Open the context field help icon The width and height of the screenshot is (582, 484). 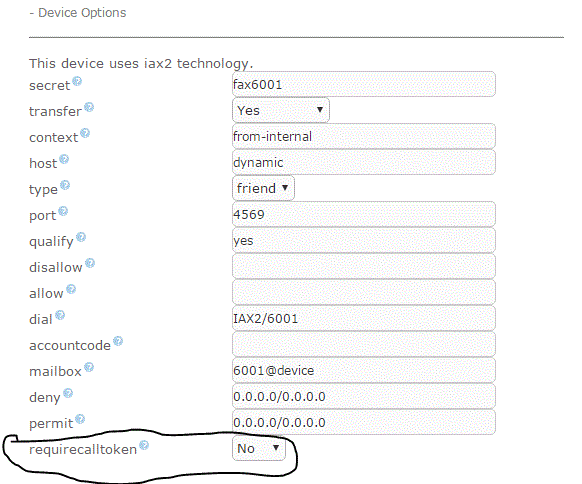pos(85,133)
